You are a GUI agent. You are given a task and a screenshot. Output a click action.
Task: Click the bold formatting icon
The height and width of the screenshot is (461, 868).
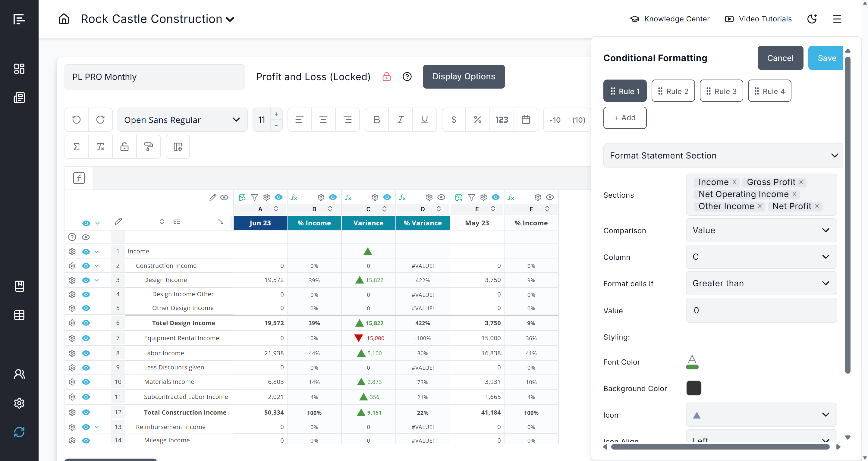376,120
